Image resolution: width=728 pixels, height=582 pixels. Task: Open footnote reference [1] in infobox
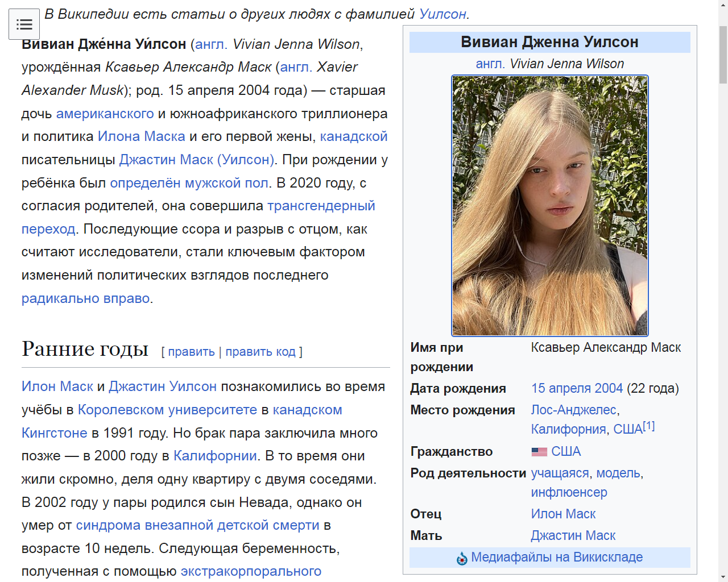(649, 426)
